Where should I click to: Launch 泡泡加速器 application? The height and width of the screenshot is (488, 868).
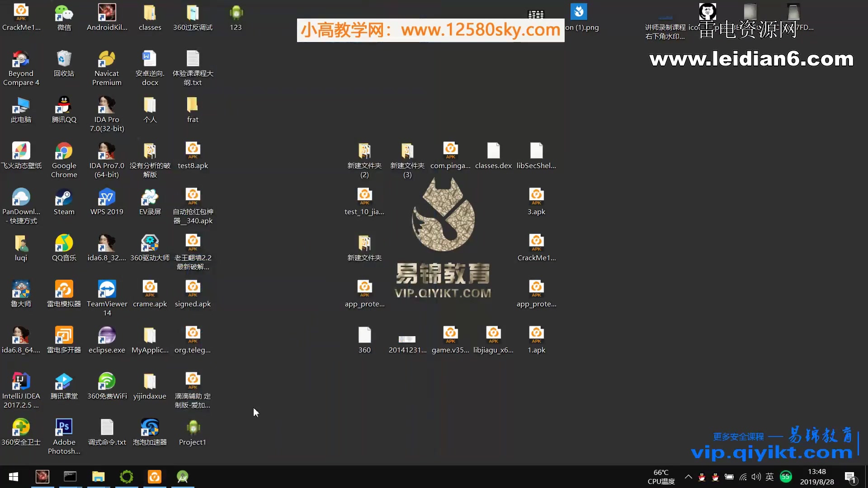coord(150,428)
